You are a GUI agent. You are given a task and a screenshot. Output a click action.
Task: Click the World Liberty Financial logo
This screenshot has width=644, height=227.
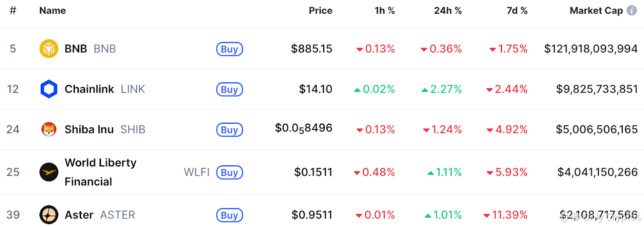[49, 172]
